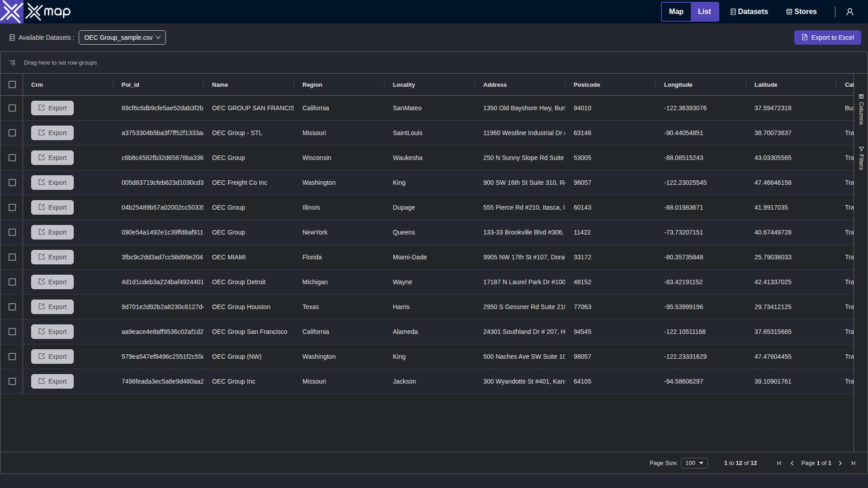Image resolution: width=868 pixels, height=488 pixels.
Task: Click the XMap logo
Action: [x=35, y=12]
